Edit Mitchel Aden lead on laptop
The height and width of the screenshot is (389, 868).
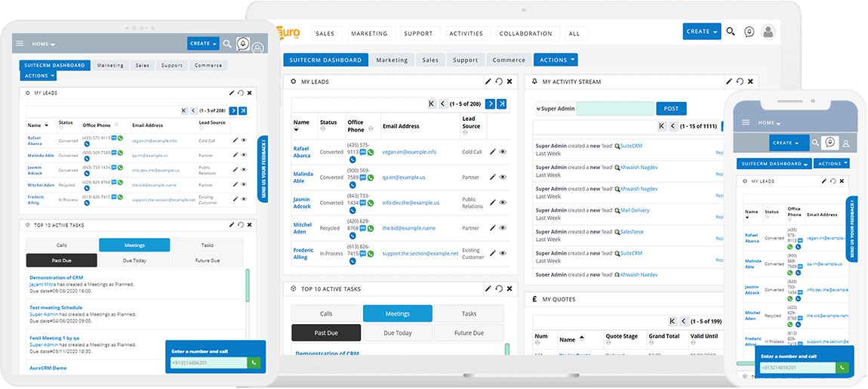[493, 228]
